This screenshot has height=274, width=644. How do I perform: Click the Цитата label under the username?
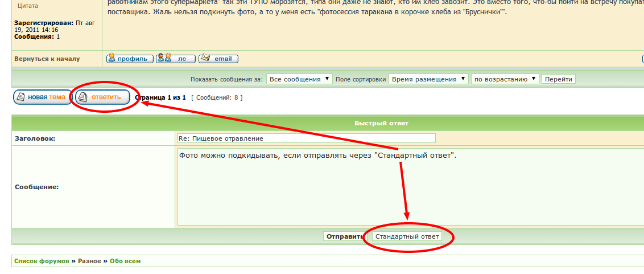coord(28,6)
